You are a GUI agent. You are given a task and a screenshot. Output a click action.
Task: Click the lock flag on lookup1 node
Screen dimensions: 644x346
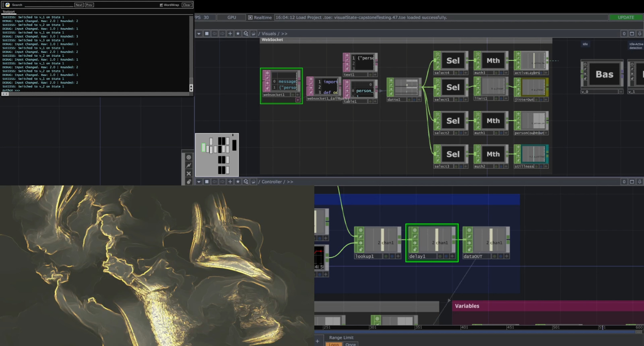click(360, 249)
